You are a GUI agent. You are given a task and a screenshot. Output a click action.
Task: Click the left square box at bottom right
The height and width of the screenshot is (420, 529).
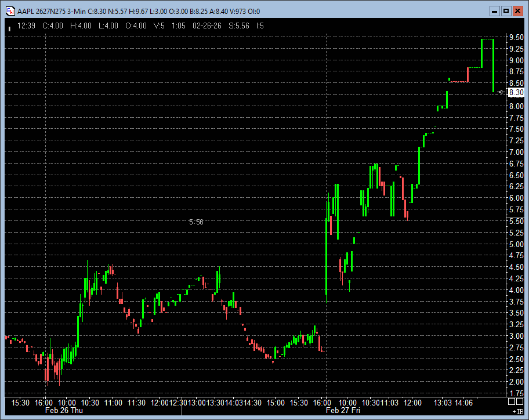tap(511, 401)
